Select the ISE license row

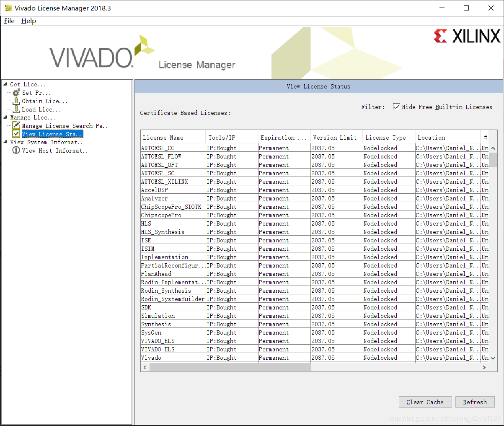[315, 240]
